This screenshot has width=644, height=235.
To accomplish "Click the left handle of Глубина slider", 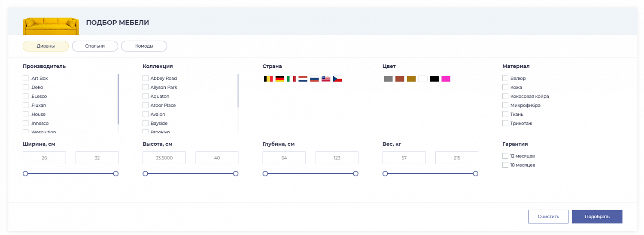I will (265, 174).
